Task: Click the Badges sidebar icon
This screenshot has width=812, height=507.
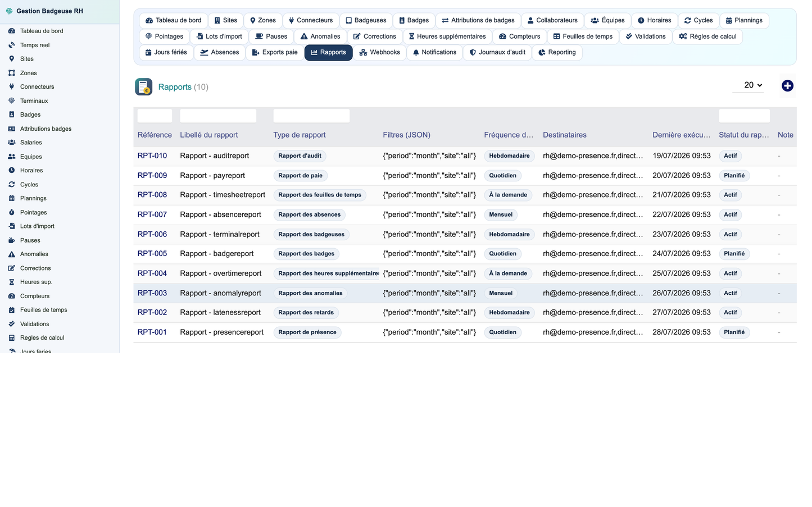Action: tap(11, 115)
